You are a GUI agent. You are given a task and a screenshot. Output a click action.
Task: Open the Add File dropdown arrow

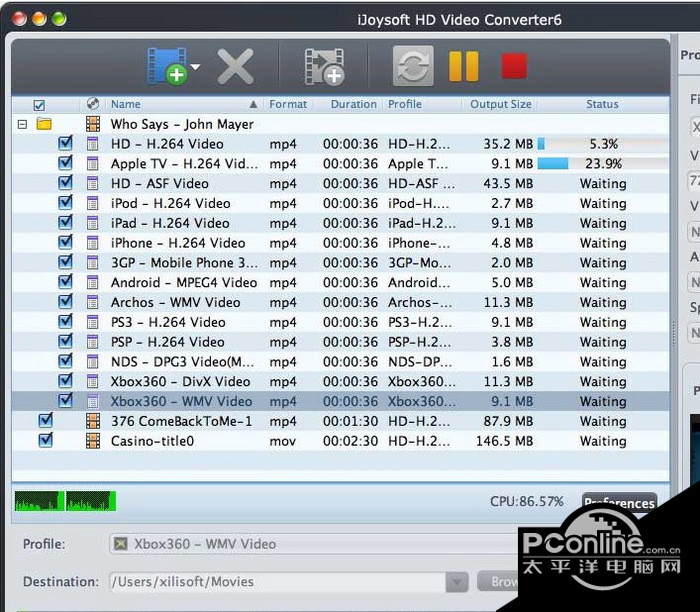tap(195, 67)
